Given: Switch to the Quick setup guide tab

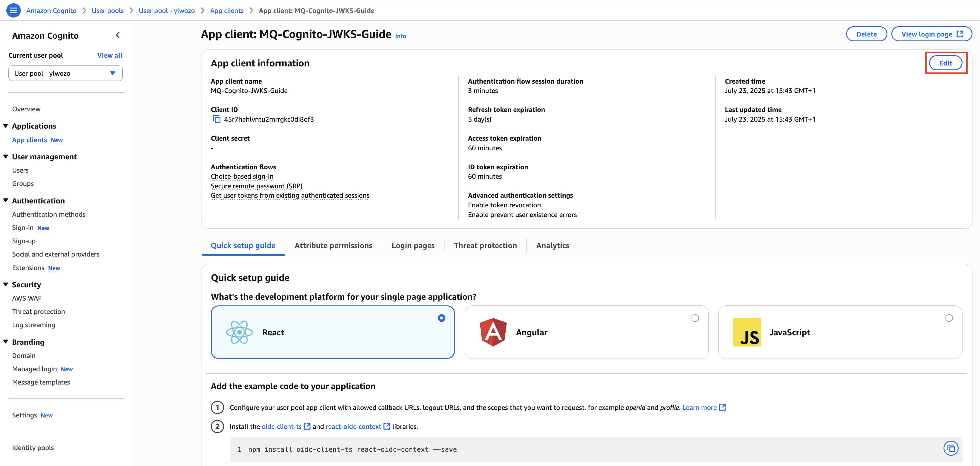Looking at the screenshot, I should tap(243, 246).
